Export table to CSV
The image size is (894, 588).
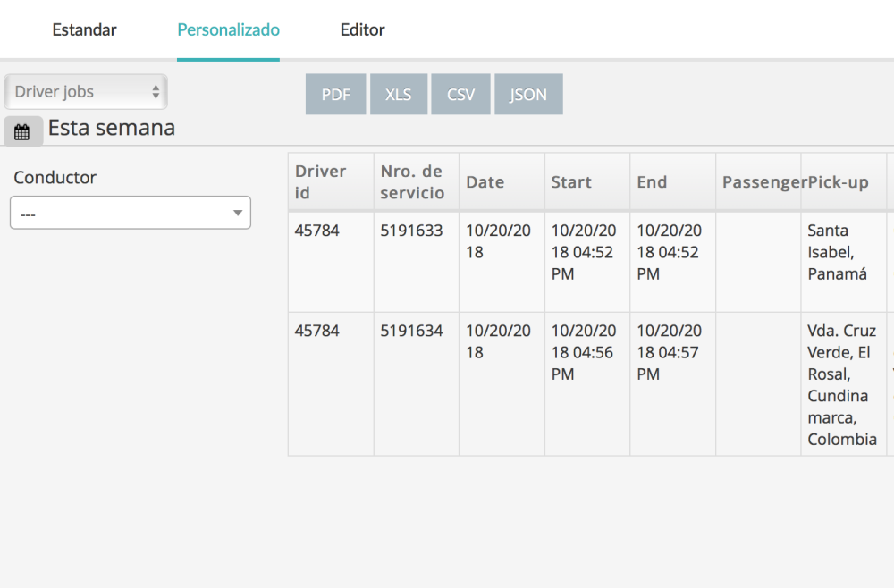tap(460, 95)
